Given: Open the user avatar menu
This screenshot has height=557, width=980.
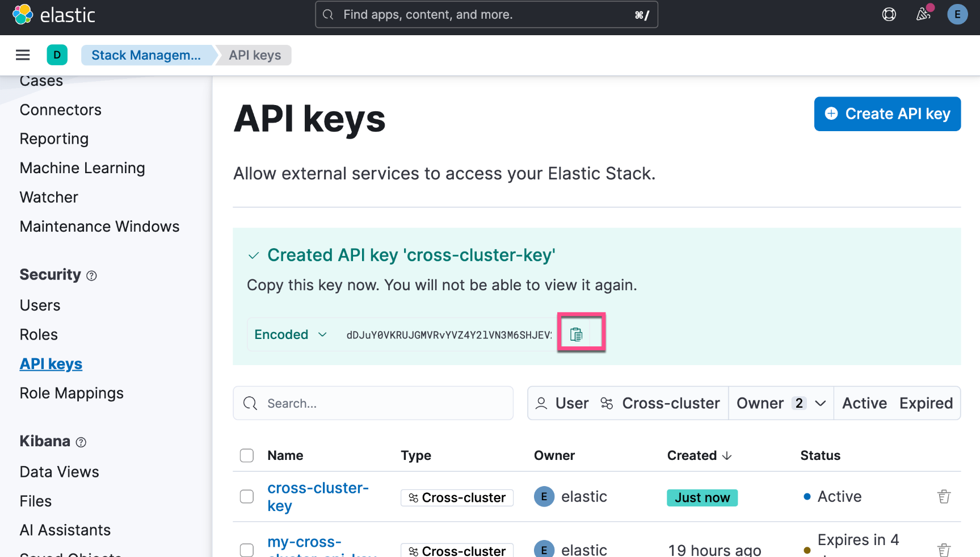Looking at the screenshot, I should pyautogui.click(x=957, y=15).
